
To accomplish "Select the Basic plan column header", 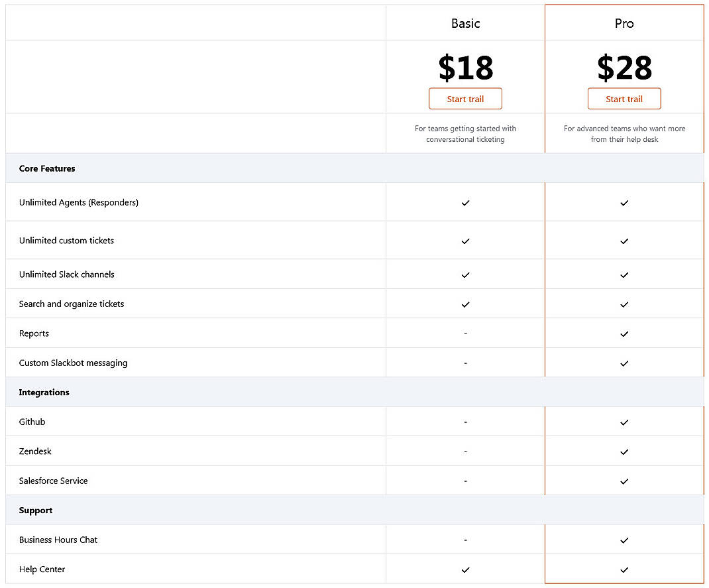I will click(x=465, y=23).
